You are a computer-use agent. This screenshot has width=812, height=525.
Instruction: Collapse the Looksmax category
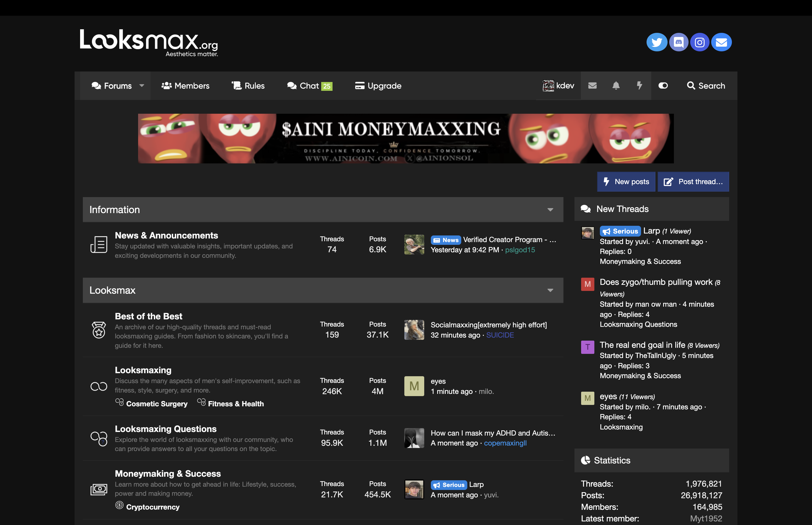click(550, 290)
